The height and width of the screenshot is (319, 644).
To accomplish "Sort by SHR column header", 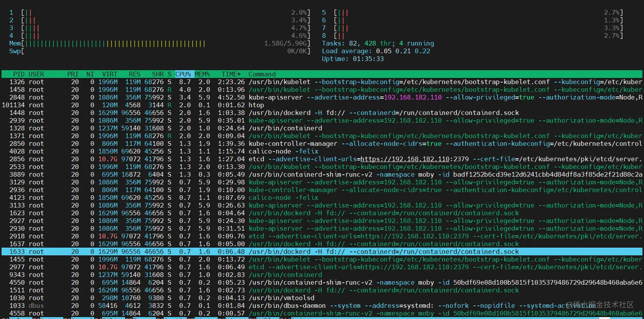I will tap(158, 74).
